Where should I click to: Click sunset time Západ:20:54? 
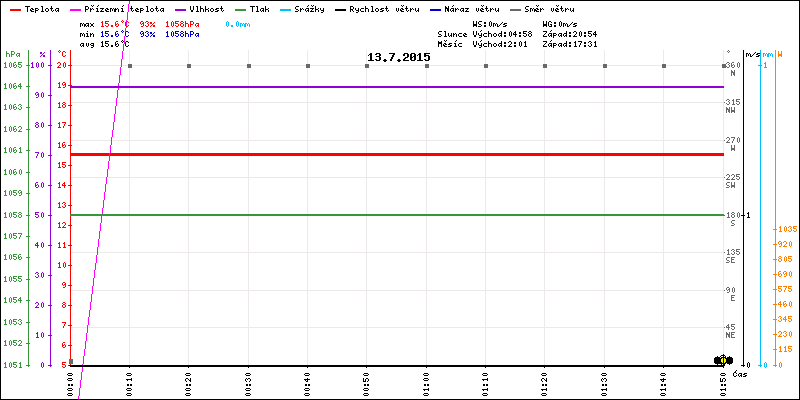click(570, 34)
